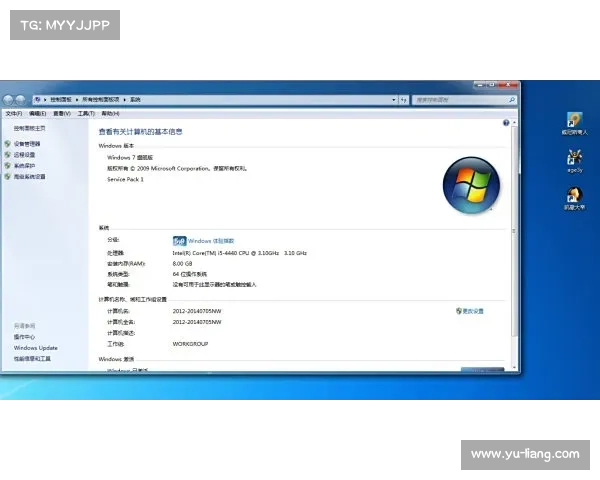Open 系统保护 from the sidebar
This screenshot has height=480, width=600.
[x=24, y=166]
